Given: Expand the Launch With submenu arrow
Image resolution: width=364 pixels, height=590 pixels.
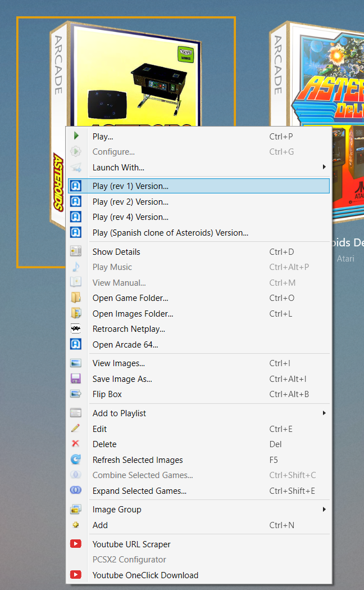Looking at the screenshot, I should pyautogui.click(x=324, y=166).
